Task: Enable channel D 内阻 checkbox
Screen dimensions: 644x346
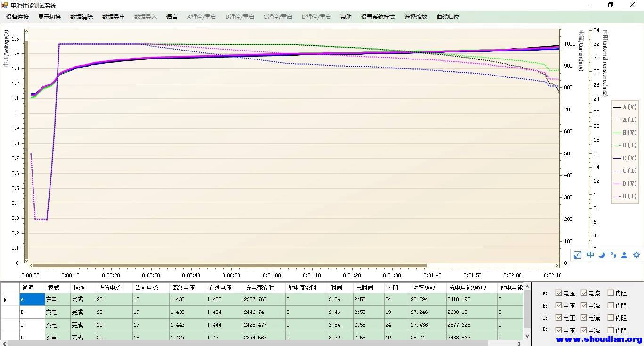Action: click(611, 330)
